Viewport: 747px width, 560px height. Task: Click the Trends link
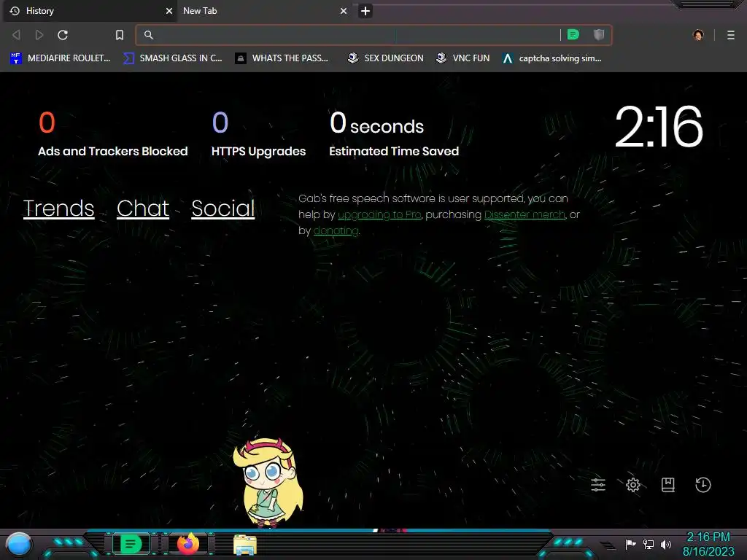(58, 209)
